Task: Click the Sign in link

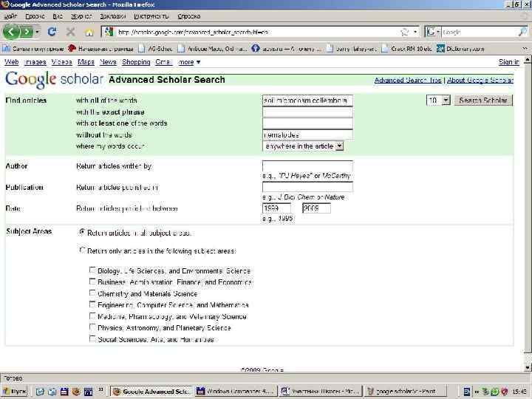Action: point(508,62)
